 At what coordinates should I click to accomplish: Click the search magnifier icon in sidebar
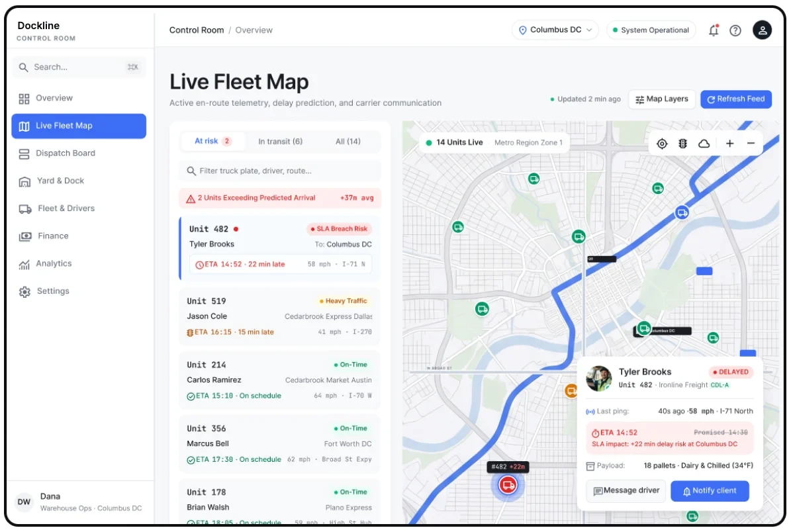click(23, 67)
